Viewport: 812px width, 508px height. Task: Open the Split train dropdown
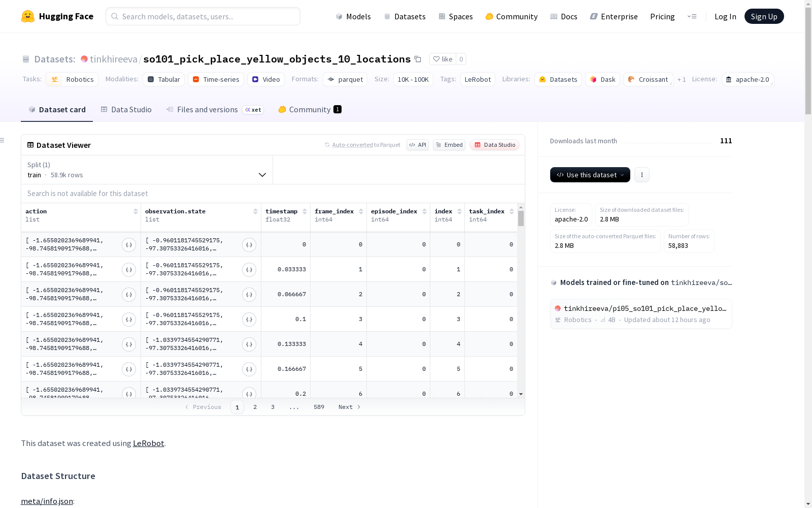pyautogui.click(x=147, y=170)
